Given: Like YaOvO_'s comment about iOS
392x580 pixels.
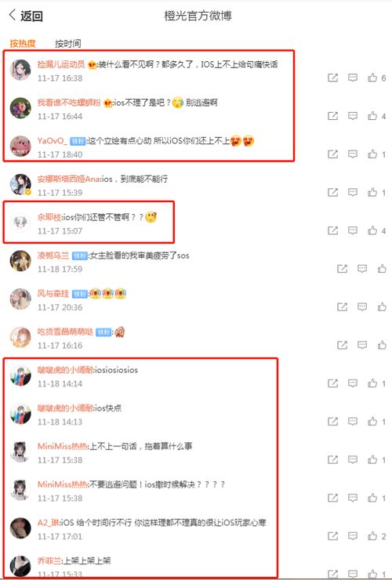Looking at the screenshot, I should pyautogui.click(x=372, y=154).
